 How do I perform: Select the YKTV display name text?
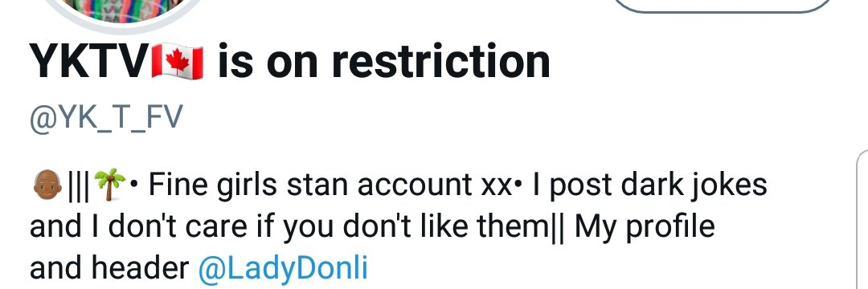tap(90, 61)
